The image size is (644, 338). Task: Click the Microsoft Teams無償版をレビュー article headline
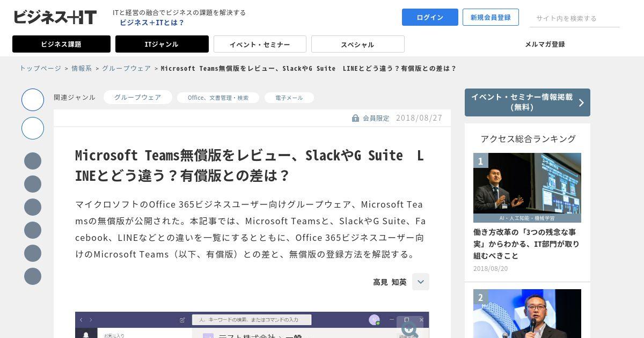tap(250, 165)
